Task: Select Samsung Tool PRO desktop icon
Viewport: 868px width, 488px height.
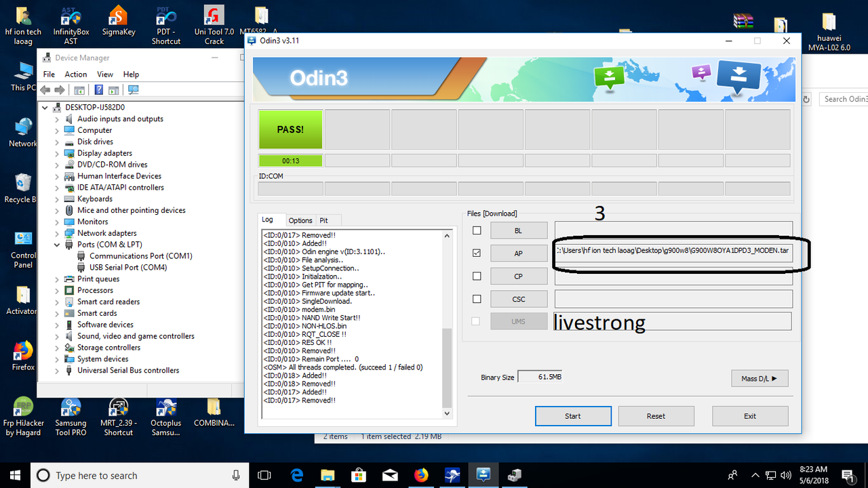Action: [x=71, y=417]
